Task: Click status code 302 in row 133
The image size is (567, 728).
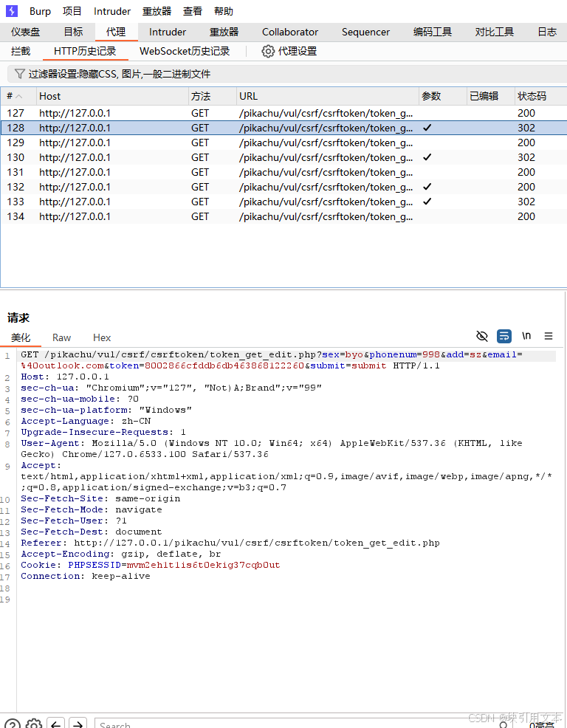Action: click(526, 202)
